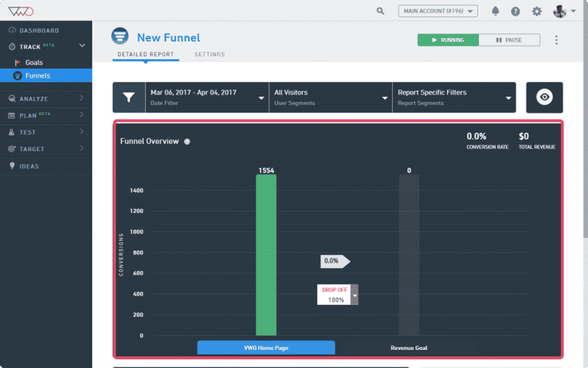Expand the Test section chevron
This screenshot has height=368, width=588.
coord(81,131)
